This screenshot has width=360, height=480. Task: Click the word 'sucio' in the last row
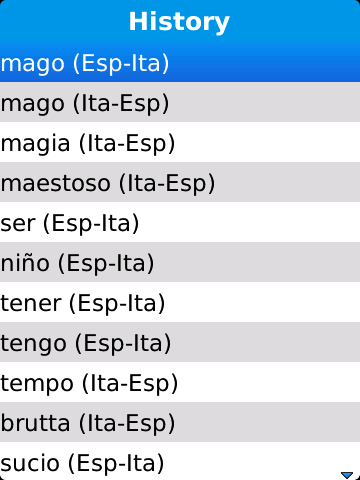pos(30,463)
